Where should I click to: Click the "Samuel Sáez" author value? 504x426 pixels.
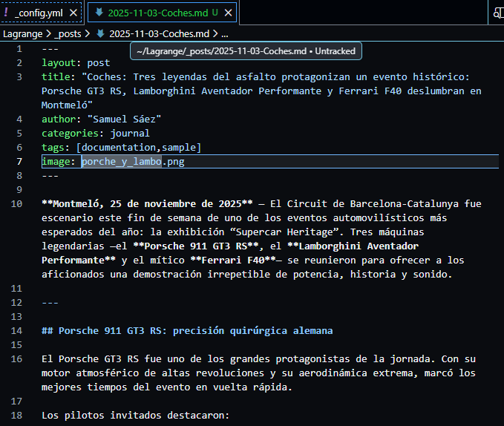pyautogui.click(x=124, y=119)
